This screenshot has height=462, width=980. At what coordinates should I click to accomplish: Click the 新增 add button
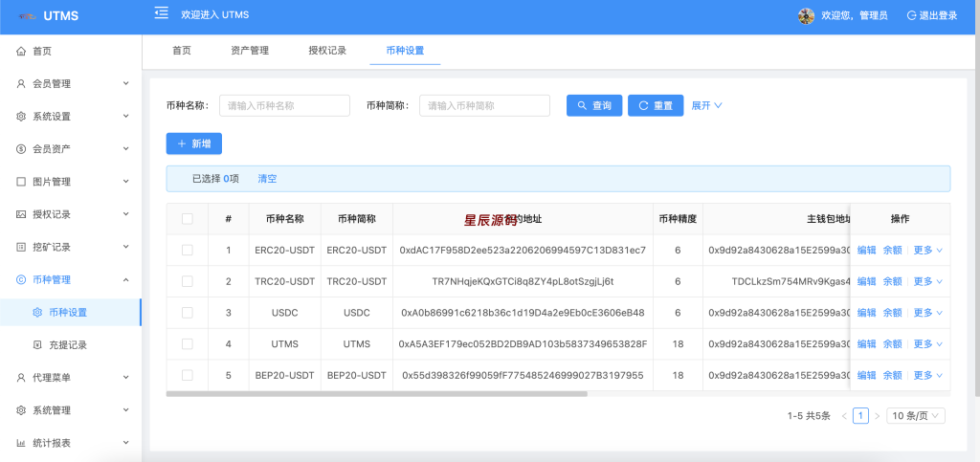tap(193, 143)
